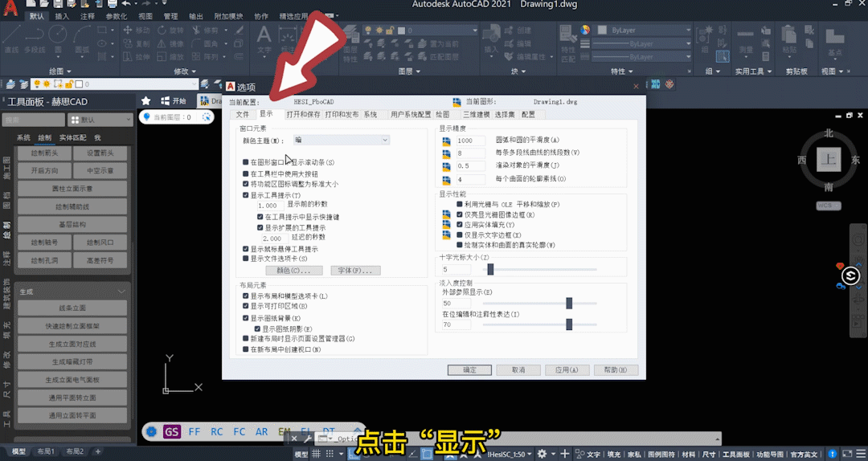The image size is (868, 461).
Task: Click the 缩放 (Scale) tool
Action: point(170,57)
